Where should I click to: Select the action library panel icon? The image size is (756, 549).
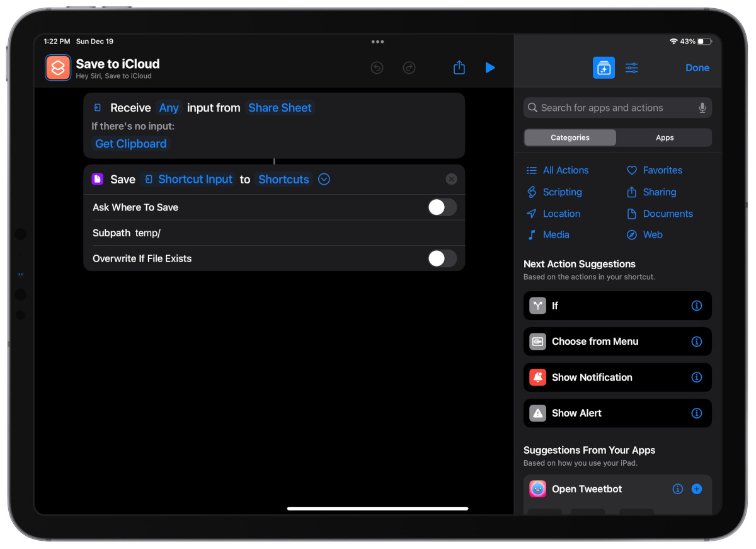point(604,67)
